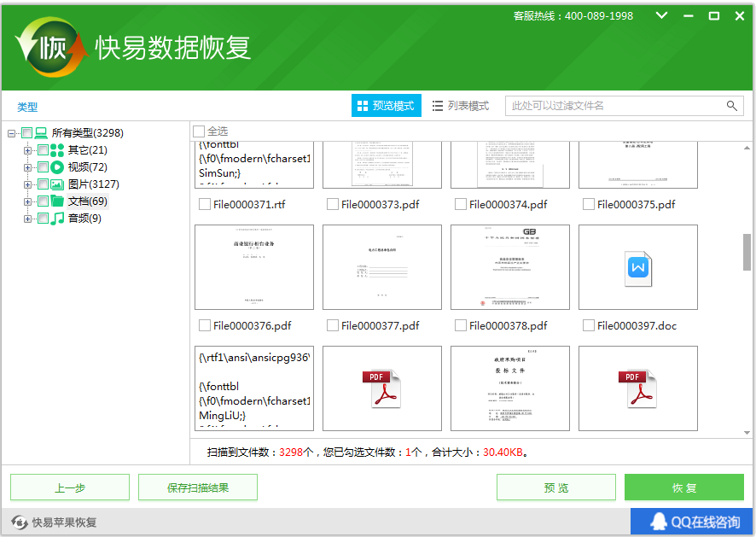Image resolution: width=756 pixels, height=537 pixels.
Task: Switch to 列表模式 view
Action: point(461,106)
